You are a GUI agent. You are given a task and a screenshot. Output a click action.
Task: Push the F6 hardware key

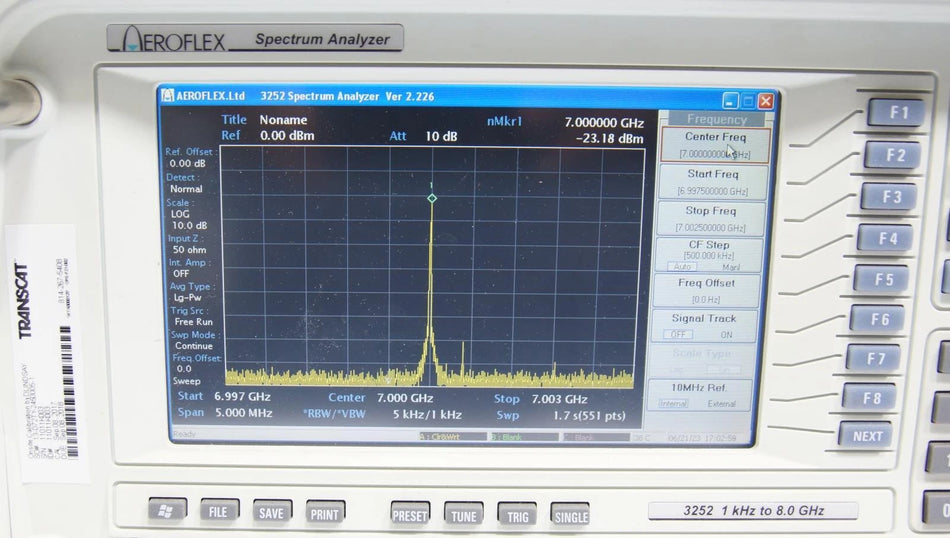[878, 319]
